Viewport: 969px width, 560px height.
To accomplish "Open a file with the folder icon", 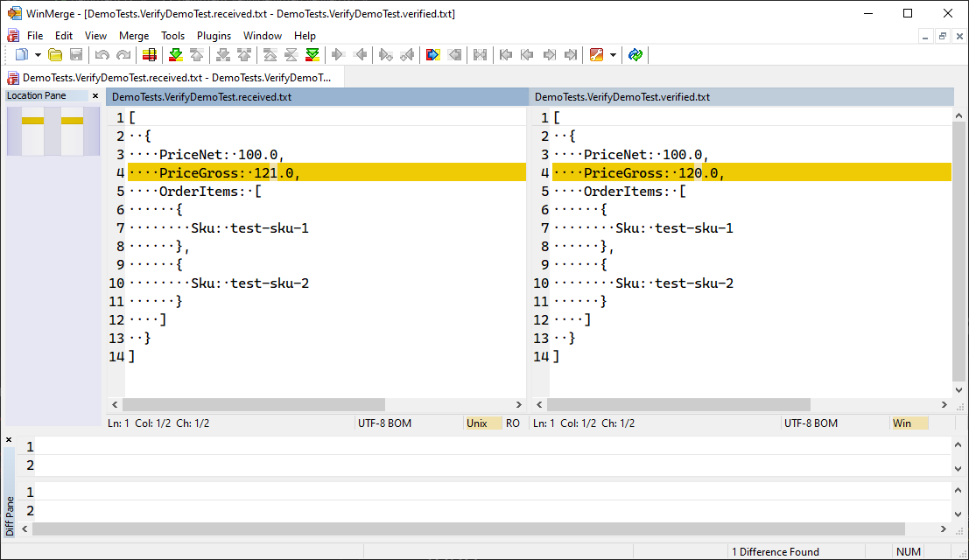I will tap(55, 55).
